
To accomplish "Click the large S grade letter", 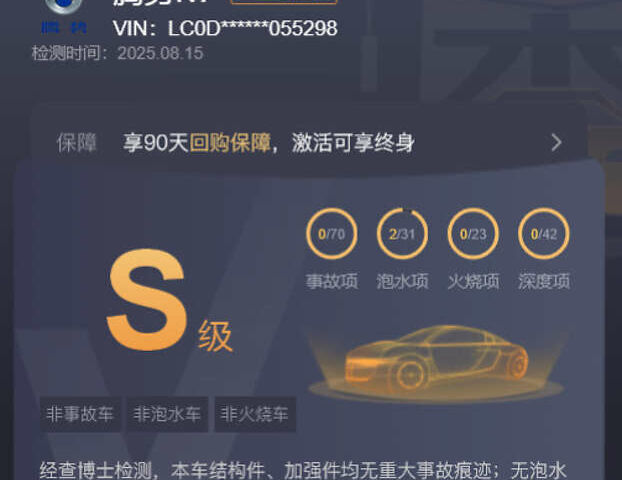I will tap(147, 300).
